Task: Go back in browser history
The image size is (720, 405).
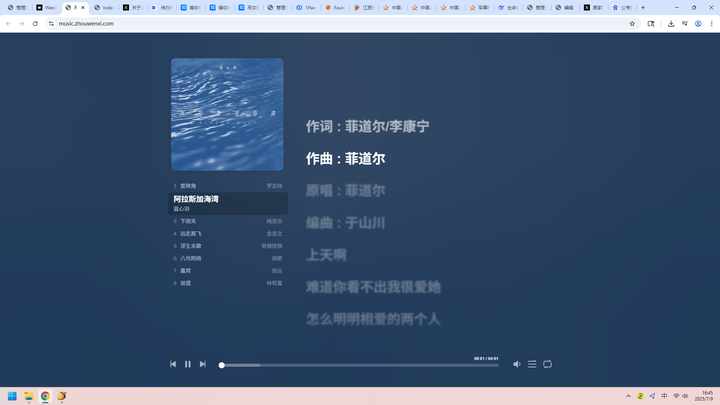Action: coord(8,23)
